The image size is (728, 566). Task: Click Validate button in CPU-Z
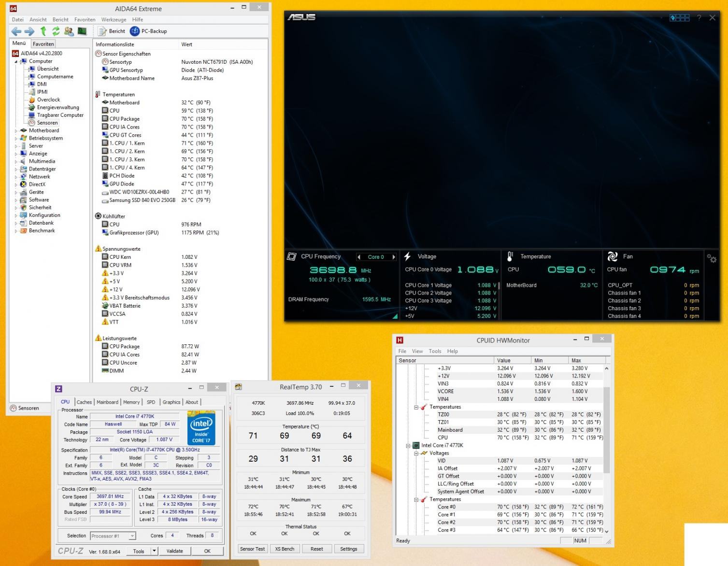click(x=175, y=551)
